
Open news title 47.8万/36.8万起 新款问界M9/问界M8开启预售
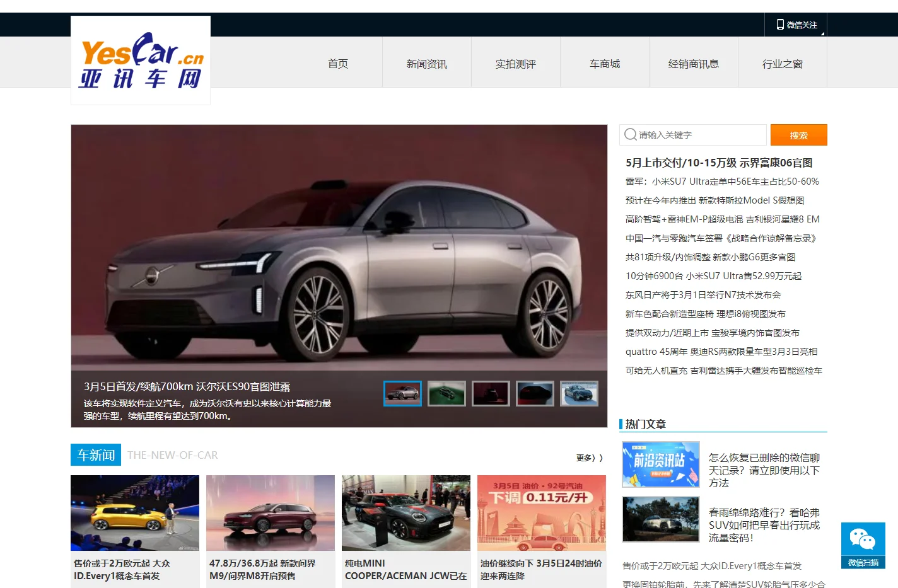point(262,570)
